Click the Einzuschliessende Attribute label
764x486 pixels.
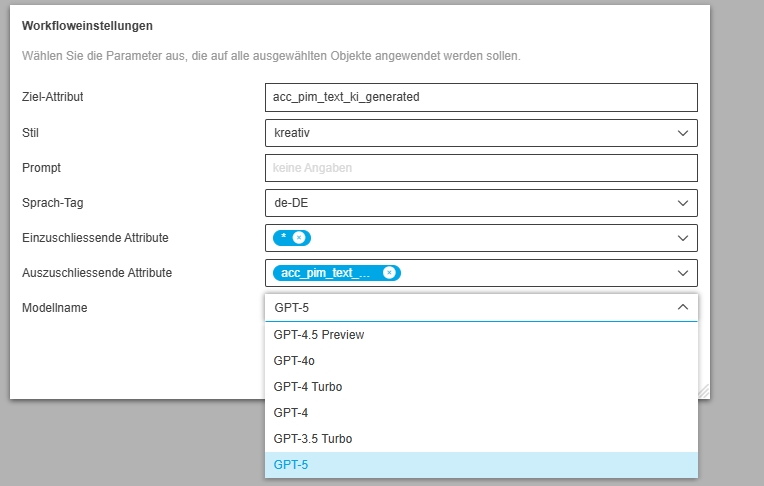click(95, 238)
